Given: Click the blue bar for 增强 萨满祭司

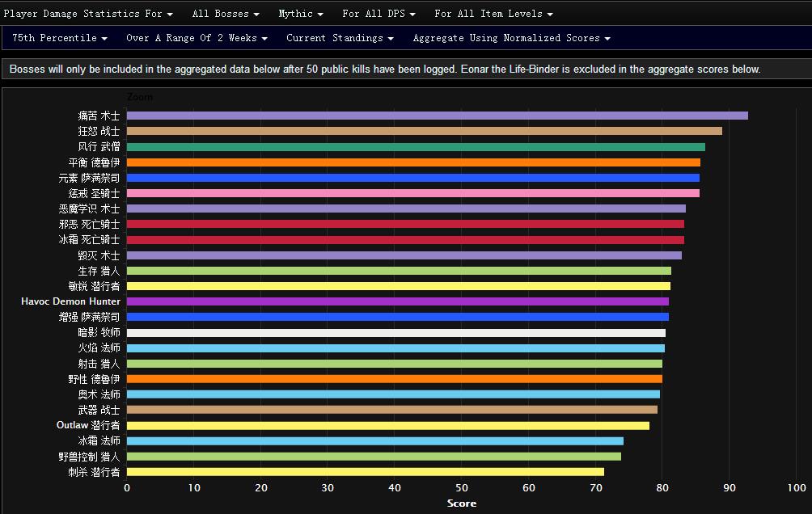Looking at the screenshot, I should [x=398, y=317].
